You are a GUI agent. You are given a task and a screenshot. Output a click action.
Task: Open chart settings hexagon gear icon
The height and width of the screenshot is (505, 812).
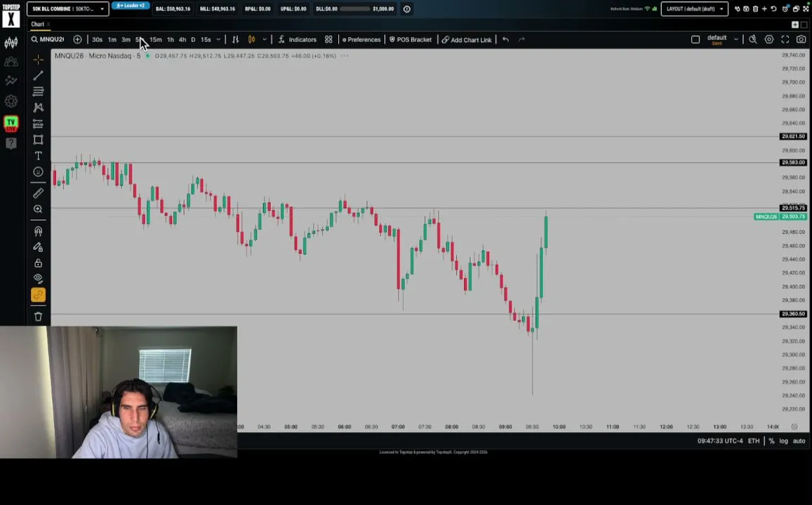(769, 39)
